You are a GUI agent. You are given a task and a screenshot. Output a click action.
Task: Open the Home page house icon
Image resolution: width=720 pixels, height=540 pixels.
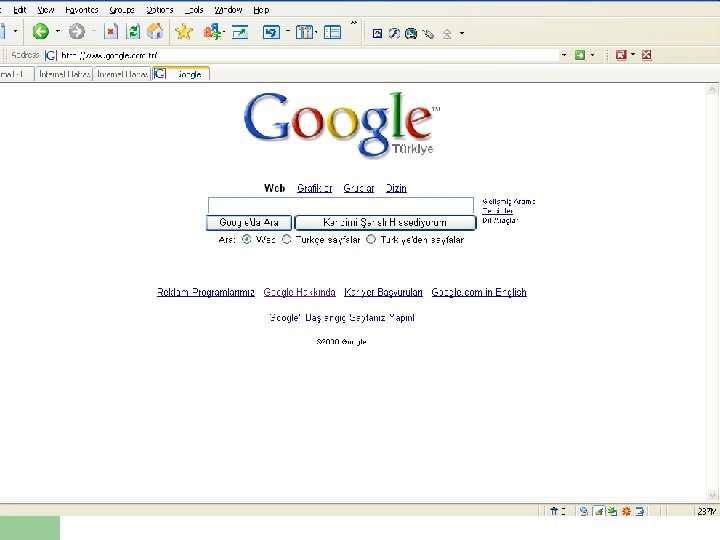tap(155, 32)
